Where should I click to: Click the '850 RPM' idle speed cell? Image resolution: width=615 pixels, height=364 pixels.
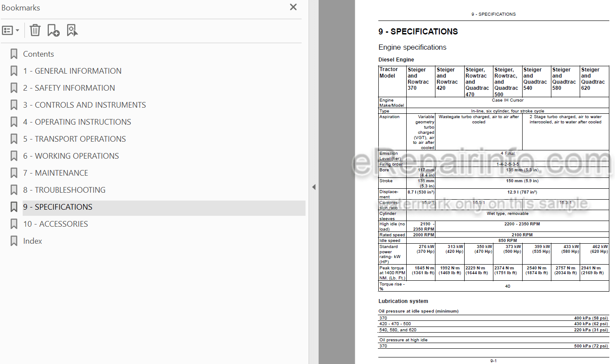coord(507,240)
